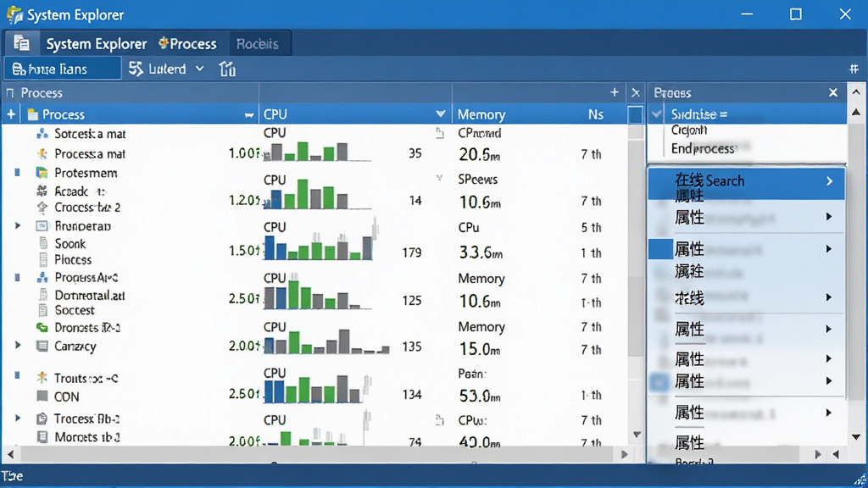The image size is (868, 488).
Task: Click the icon beside Trocesx Bb-2
Action: 42,419
